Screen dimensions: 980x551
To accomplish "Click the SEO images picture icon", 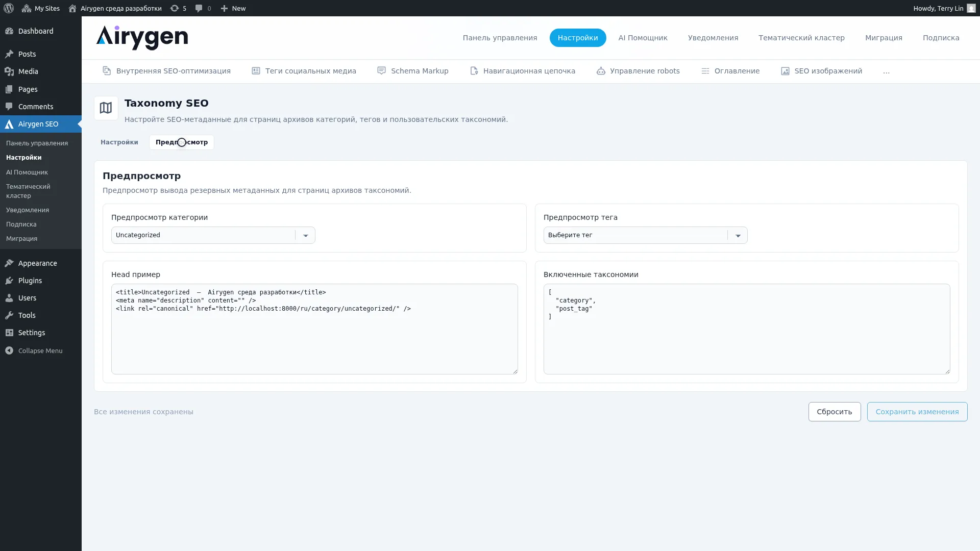I will [785, 71].
